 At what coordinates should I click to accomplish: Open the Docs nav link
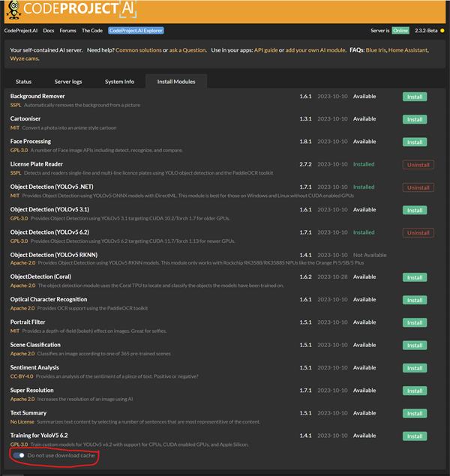(49, 31)
